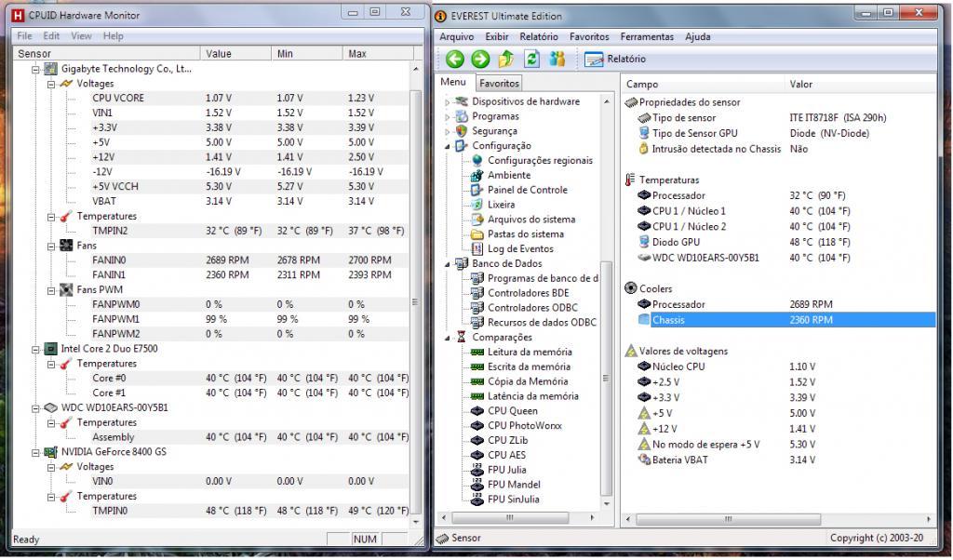
Task: Switch to the Favoritos tab
Action: coord(499,83)
